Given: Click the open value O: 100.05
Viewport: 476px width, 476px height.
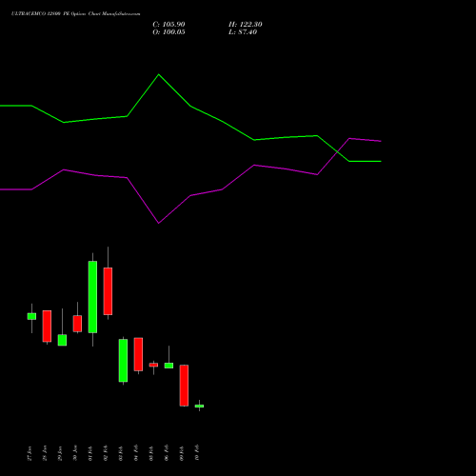Looking at the screenshot, I should [169, 32].
